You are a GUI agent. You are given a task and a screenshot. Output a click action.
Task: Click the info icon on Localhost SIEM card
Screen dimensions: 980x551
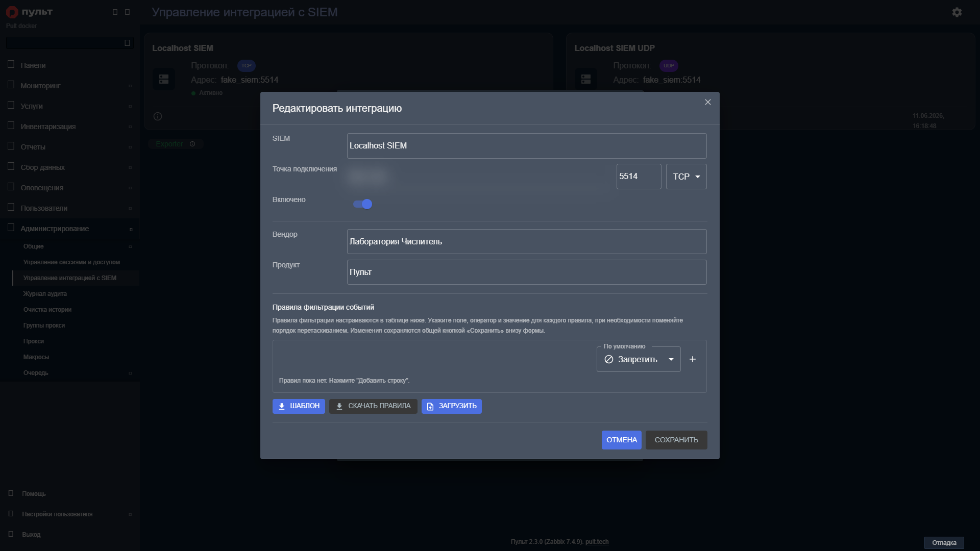point(158,116)
